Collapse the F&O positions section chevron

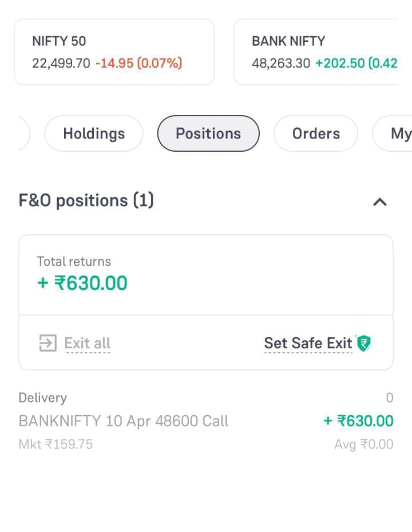[x=380, y=202]
